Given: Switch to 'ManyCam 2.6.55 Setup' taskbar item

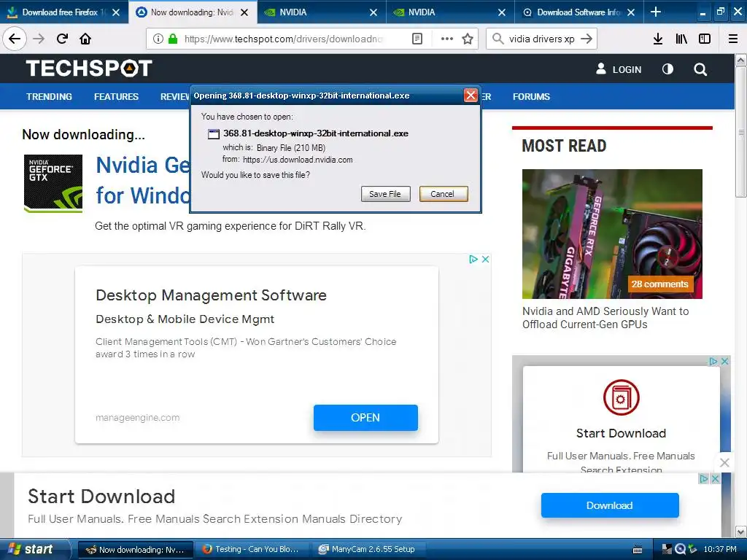Looking at the screenshot, I should (368, 549).
